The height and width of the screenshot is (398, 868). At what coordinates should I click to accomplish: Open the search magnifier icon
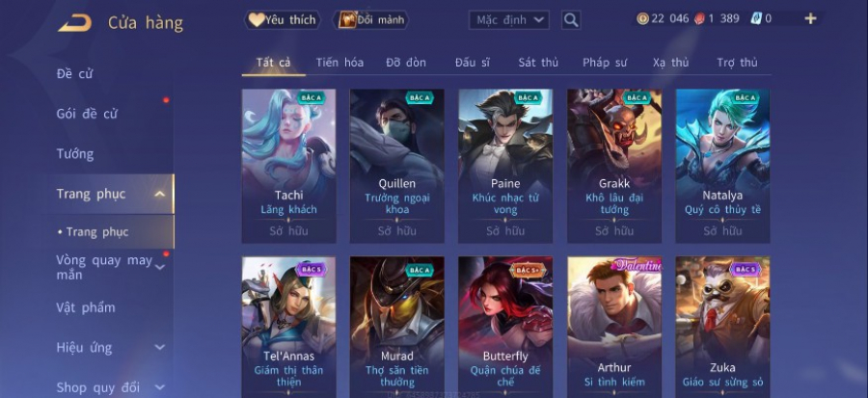pos(571,20)
